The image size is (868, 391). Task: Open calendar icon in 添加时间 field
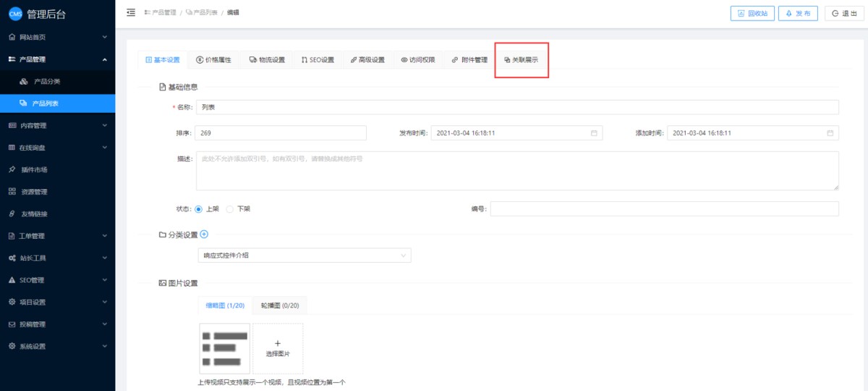[x=830, y=133]
